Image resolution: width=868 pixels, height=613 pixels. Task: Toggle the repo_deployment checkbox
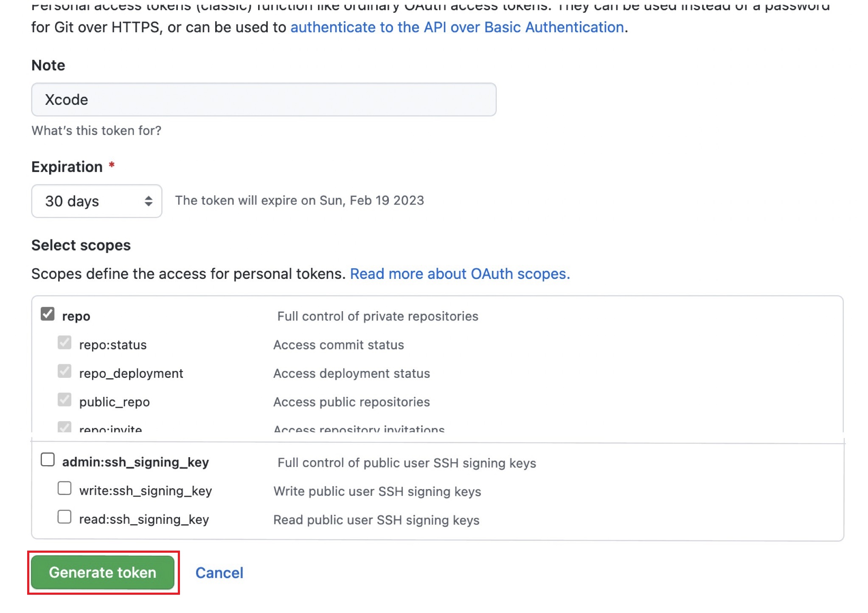click(65, 371)
